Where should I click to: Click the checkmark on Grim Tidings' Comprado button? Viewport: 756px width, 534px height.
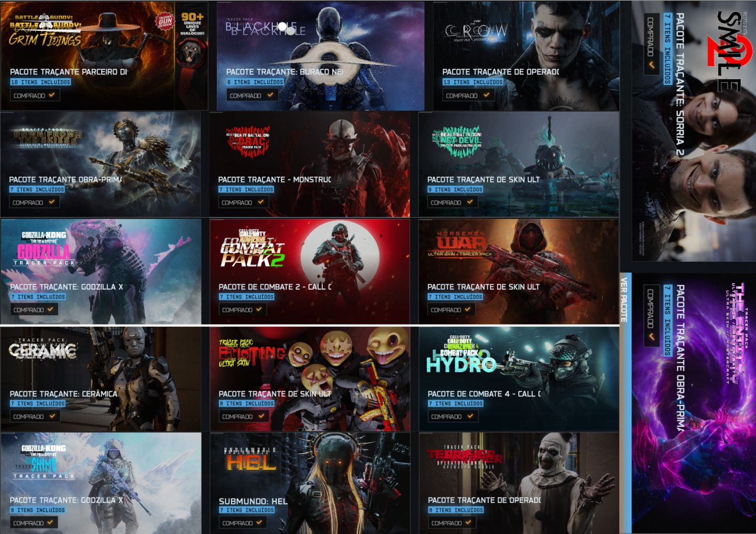[x=51, y=95]
